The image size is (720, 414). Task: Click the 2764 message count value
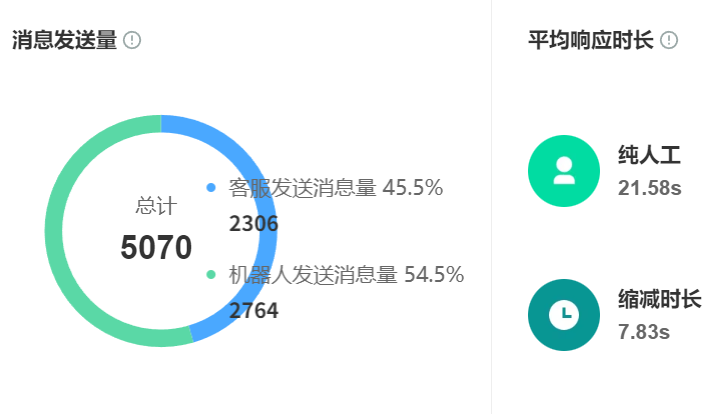pyautogui.click(x=254, y=310)
